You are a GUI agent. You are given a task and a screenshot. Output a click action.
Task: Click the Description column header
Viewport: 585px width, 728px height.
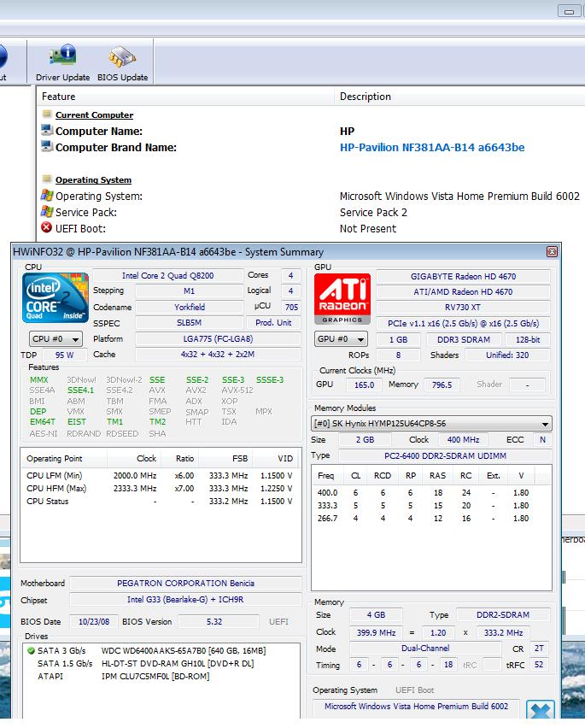pyautogui.click(x=459, y=97)
